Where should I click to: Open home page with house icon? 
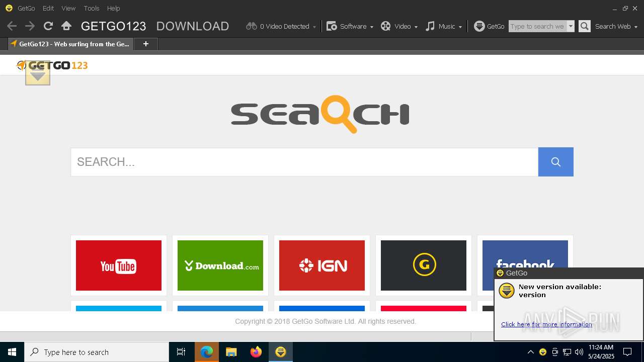[x=66, y=26]
